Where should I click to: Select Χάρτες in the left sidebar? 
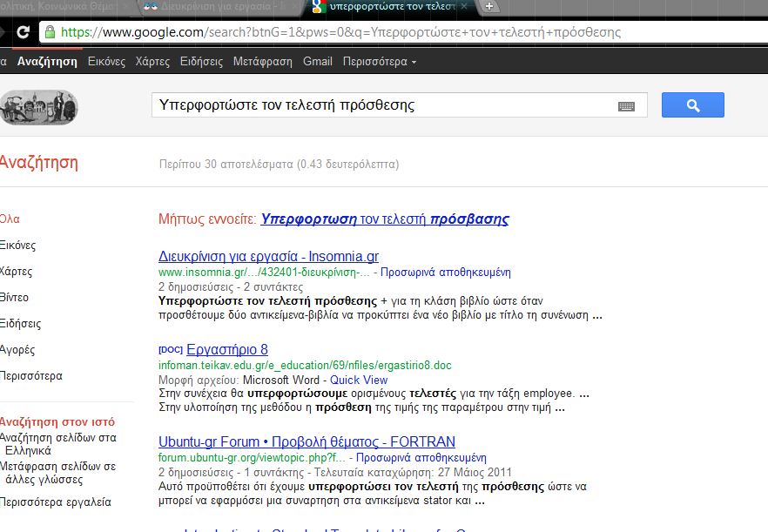(16, 272)
